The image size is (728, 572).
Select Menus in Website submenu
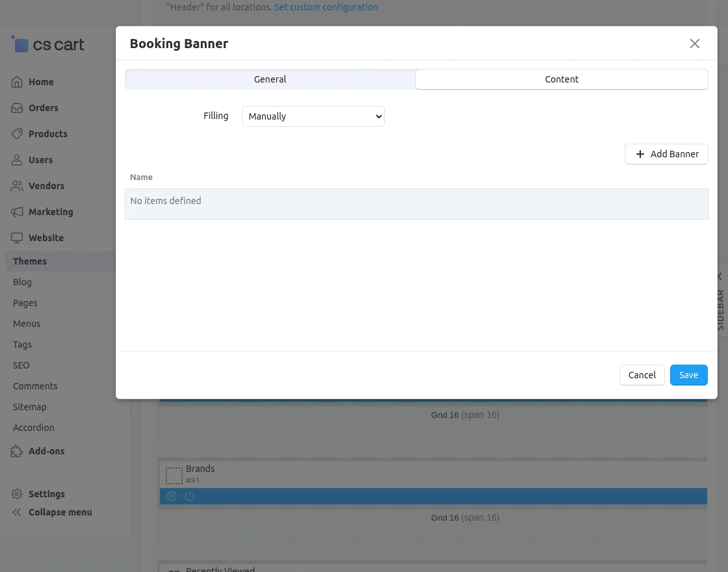27,324
